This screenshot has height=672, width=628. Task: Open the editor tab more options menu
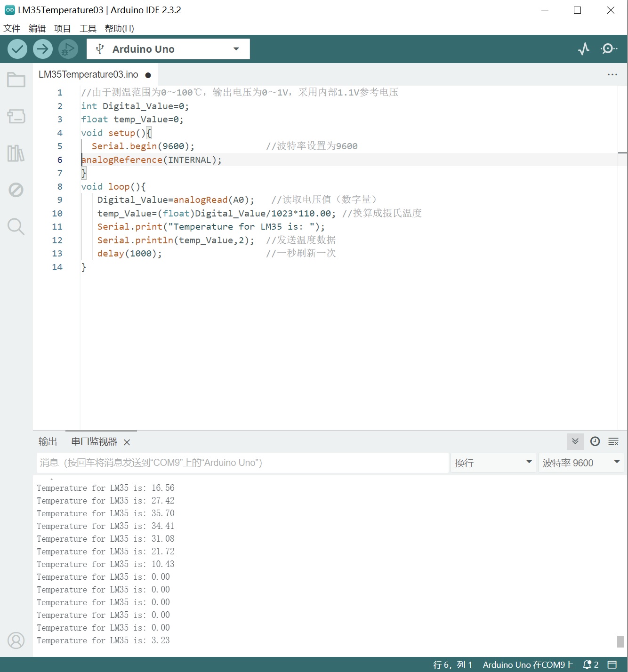point(612,74)
